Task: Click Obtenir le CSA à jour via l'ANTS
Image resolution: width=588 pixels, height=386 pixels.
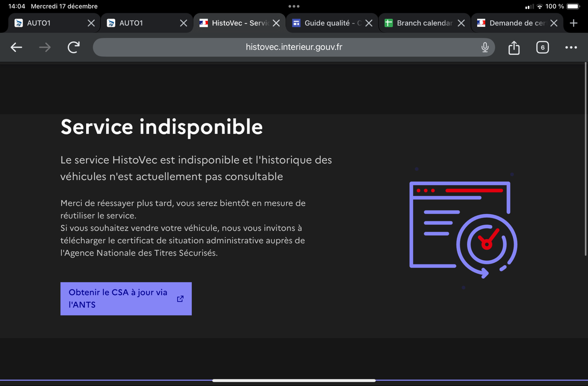Action: point(118,298)
